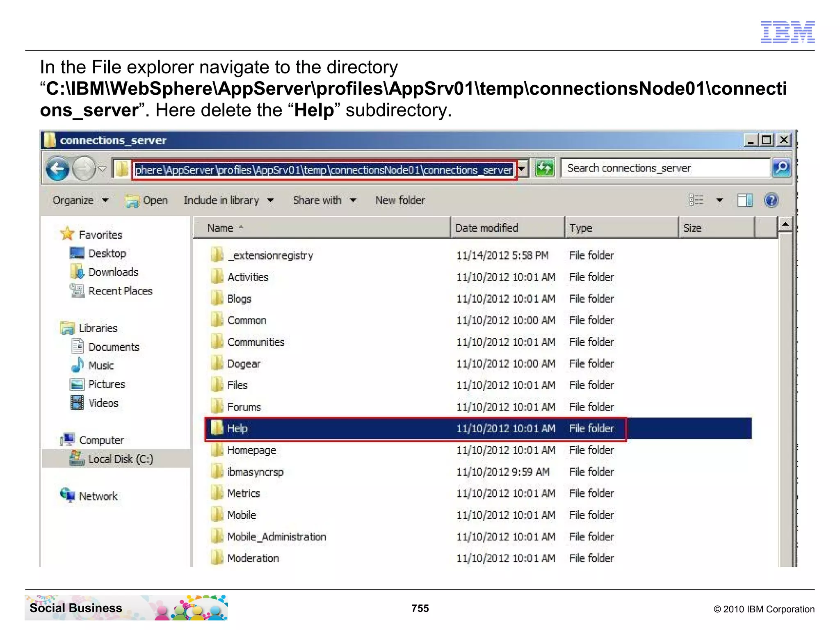Select Documents library
The height and width of the screenshot is (630, 840).
coord(114,347)
